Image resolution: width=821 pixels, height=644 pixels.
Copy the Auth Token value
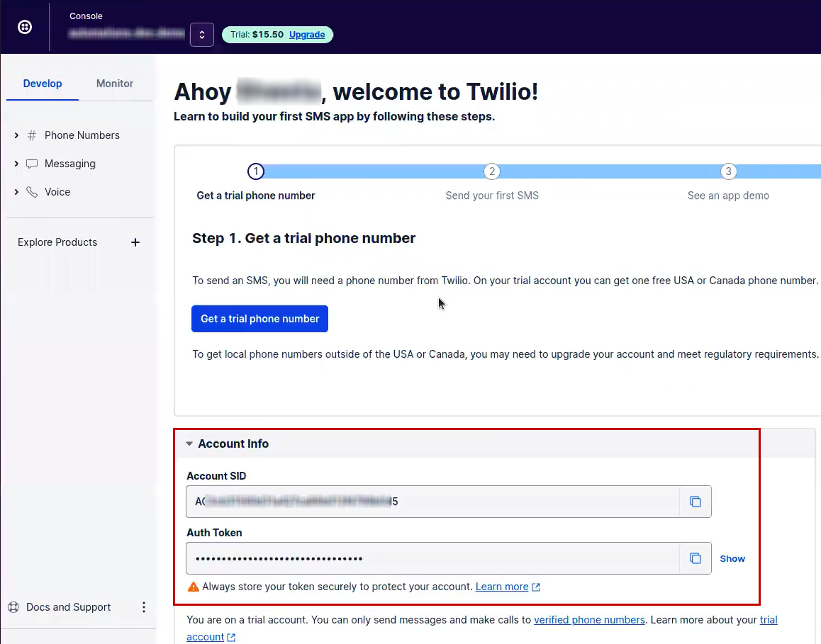(695, 558)
